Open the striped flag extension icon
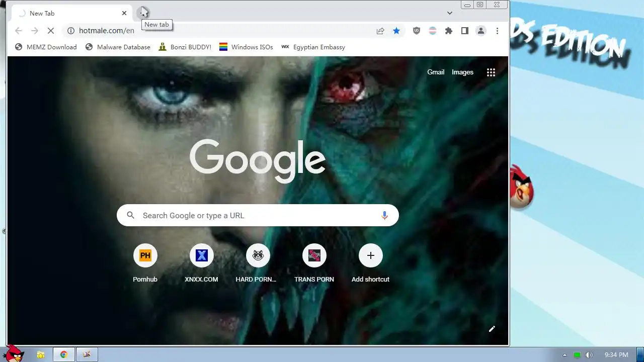Screen dimensions: 644x362 [x=433, y=31]
